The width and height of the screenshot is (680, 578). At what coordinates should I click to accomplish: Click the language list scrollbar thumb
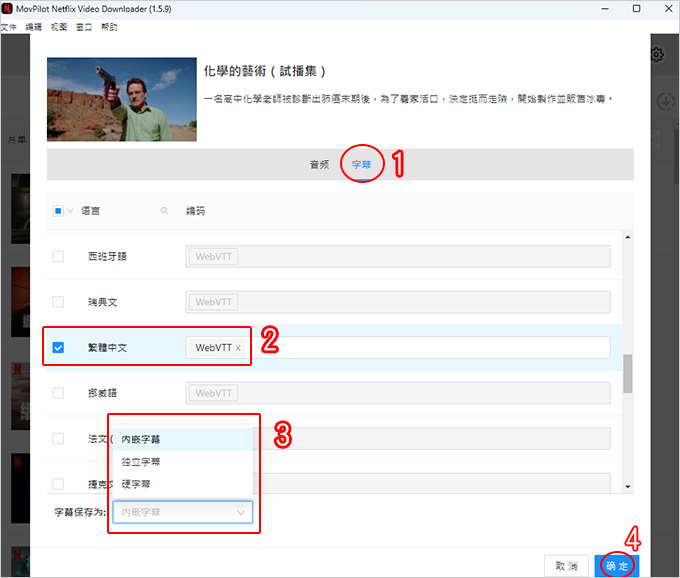[x=628, y=373]
